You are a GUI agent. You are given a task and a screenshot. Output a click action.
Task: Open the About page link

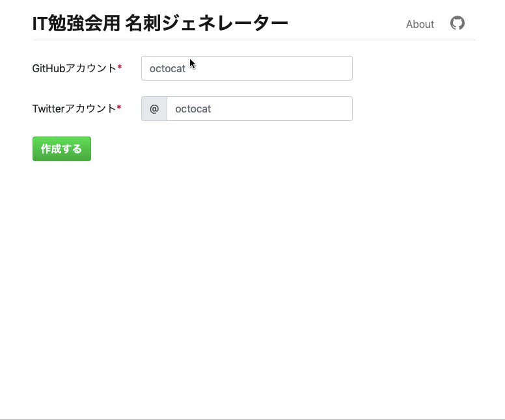click(420, 24)
